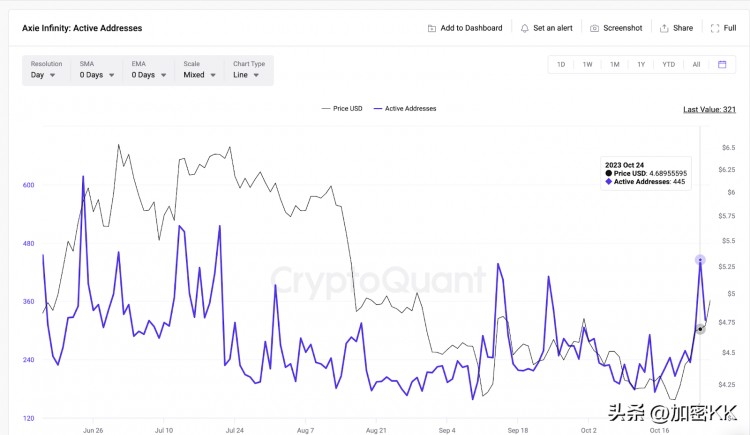Click the 240 left axis label

[29, 360]
